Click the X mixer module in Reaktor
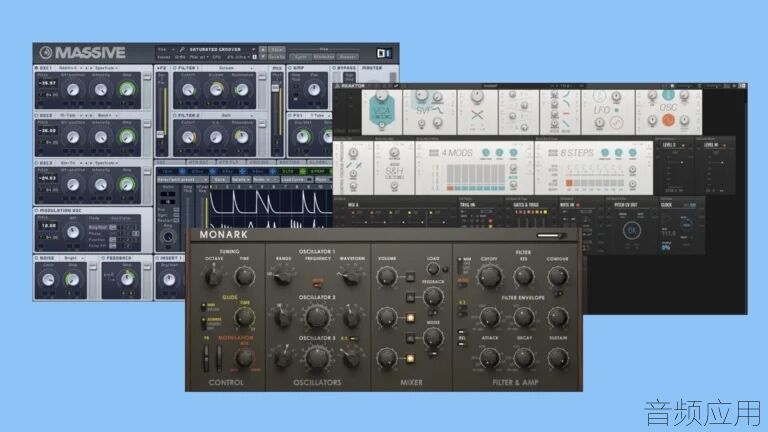The height and width of the screenshot is (432, 768). (477, 112)
